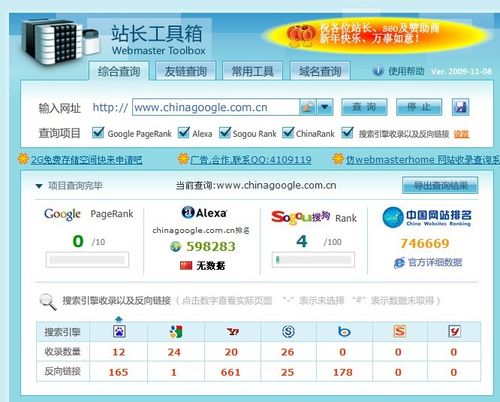The width and height of the screenshot is (500, 402).
Task: Uncheck the Sogou Rank checkbox
Action: [225, 133]
